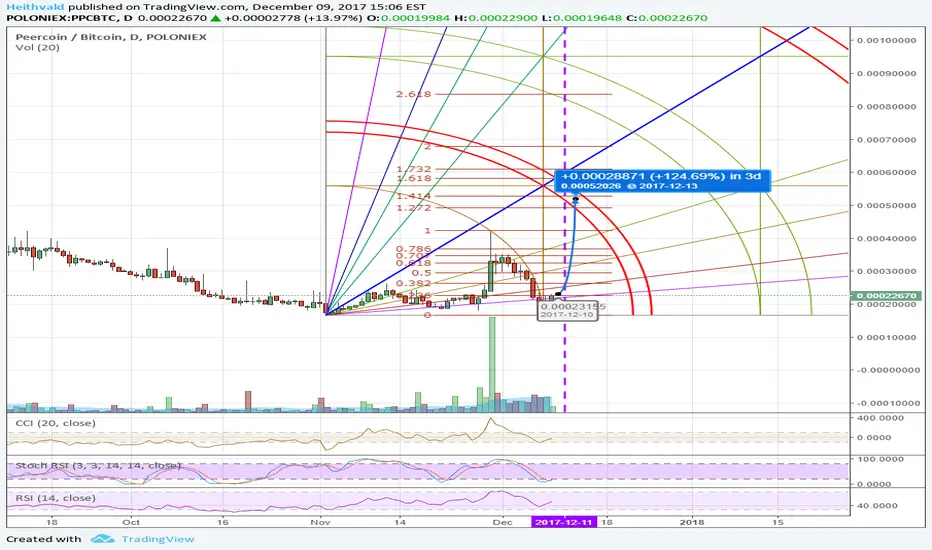Open the Heithvald author link
Image resolution: width=932 pixels, height=550 pixels.
(36, 7)
